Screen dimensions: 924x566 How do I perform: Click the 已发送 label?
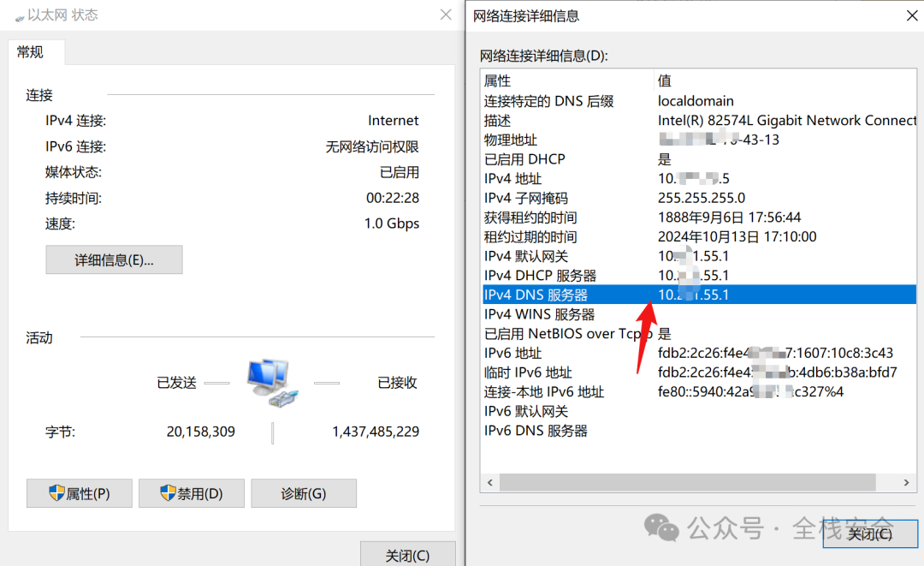177,383
